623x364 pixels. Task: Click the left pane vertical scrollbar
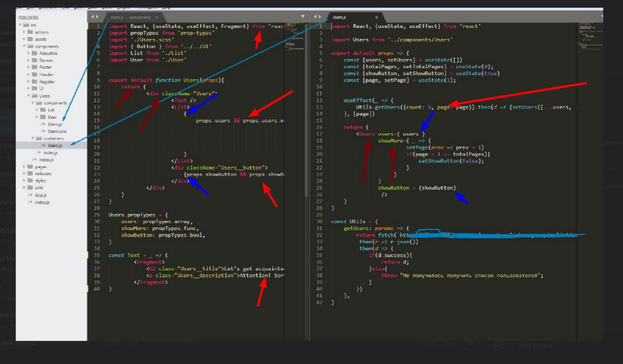[x=307, y=109]
